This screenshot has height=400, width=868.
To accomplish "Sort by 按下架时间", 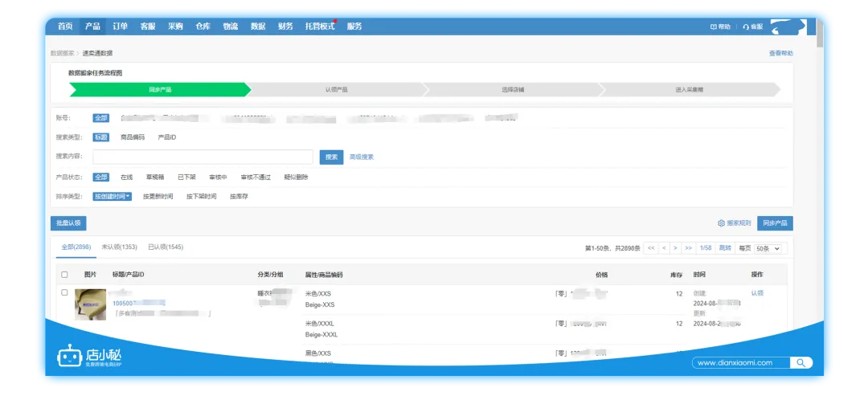I will click(202, 197).
